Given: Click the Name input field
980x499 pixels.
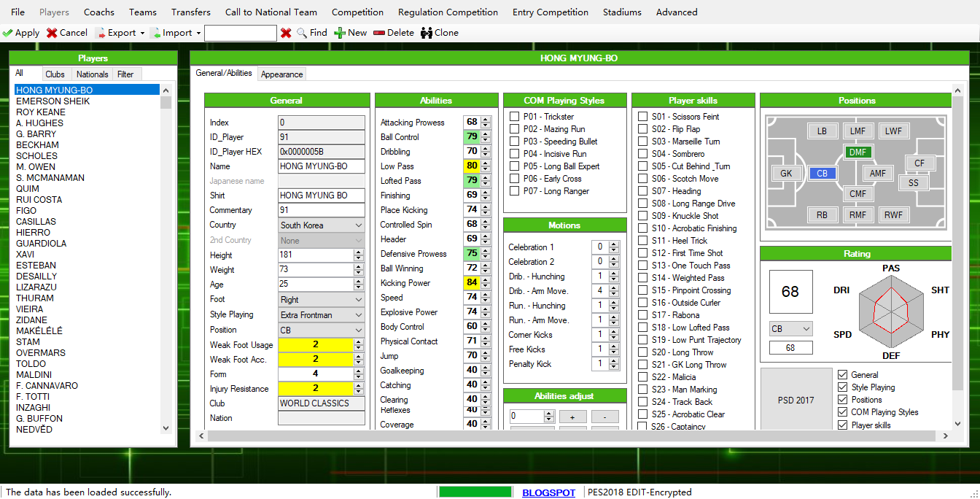Looking at the screenshot, I should pyautogui.click(x=322, y=166).
